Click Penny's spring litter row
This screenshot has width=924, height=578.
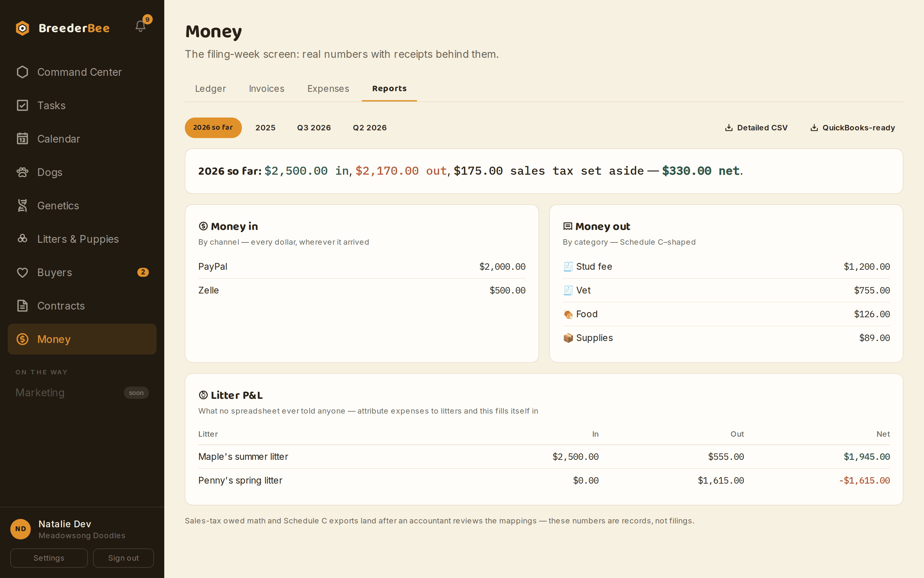[544, 480]
